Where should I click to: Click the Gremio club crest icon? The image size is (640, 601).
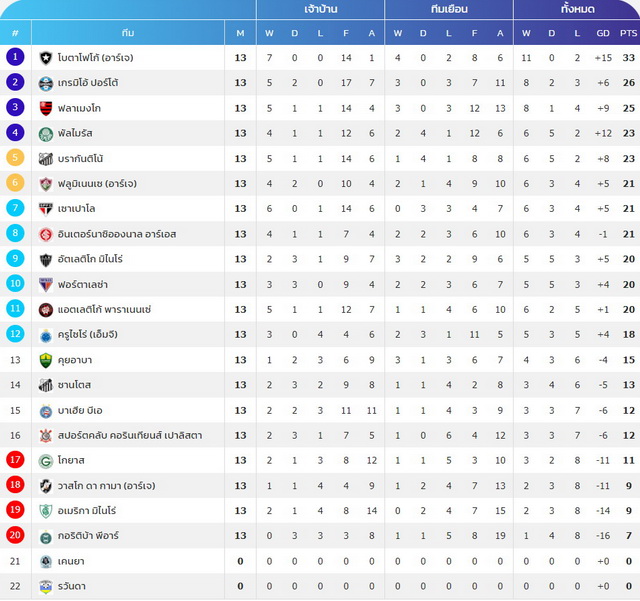click(46, 83)
